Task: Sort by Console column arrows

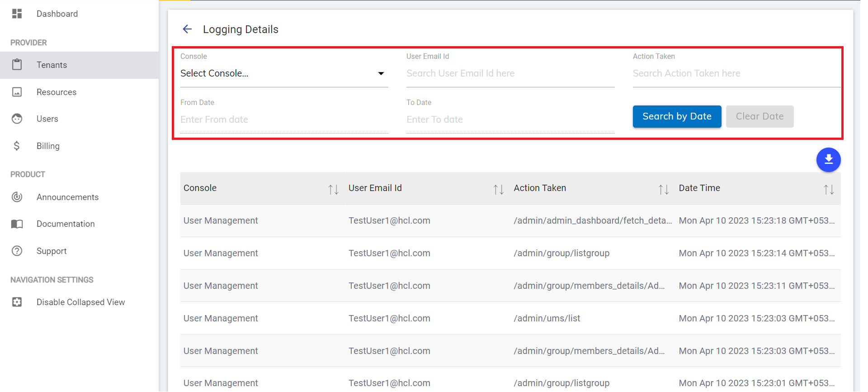Action: coord(333,189)
